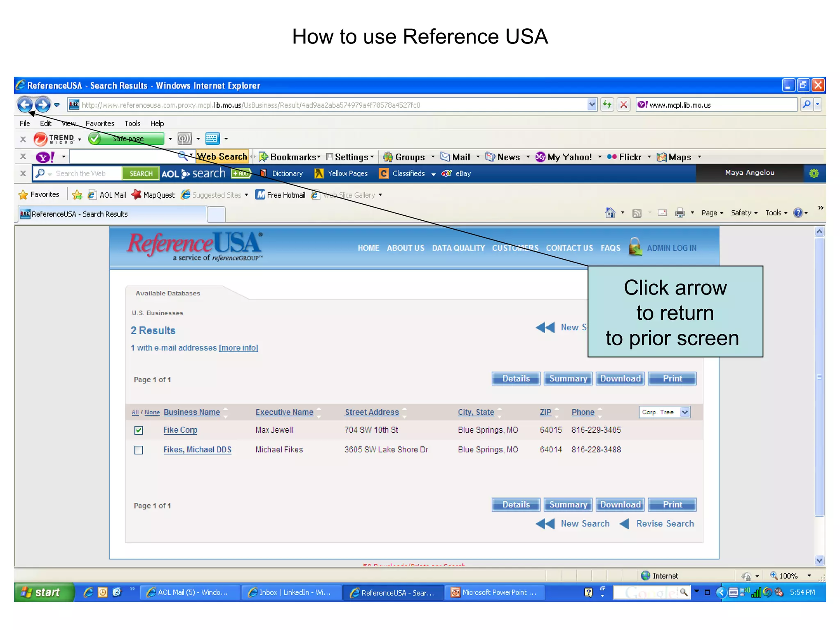Open the File menu

tap(25, 123)
